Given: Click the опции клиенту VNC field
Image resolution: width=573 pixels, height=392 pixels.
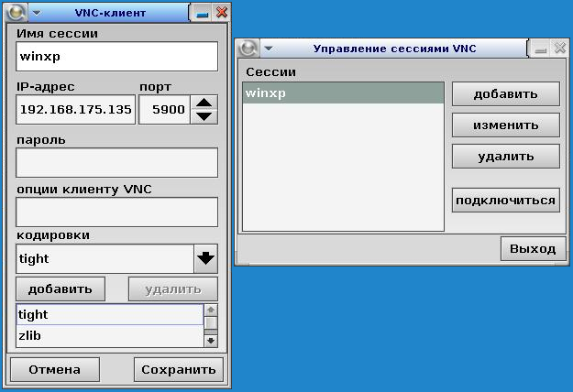Looking at the screenshot, I should (x=116, y=212).
